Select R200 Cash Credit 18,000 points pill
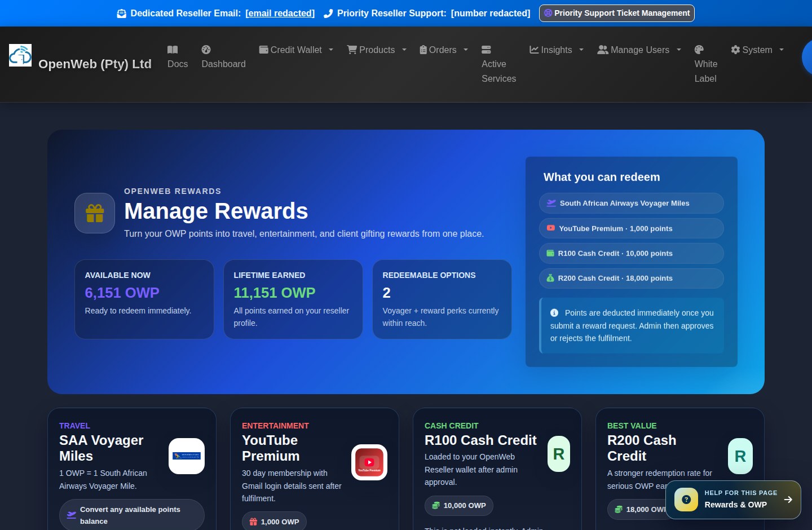812x530 pixels. pyautogui.click(x=632, y=278)
